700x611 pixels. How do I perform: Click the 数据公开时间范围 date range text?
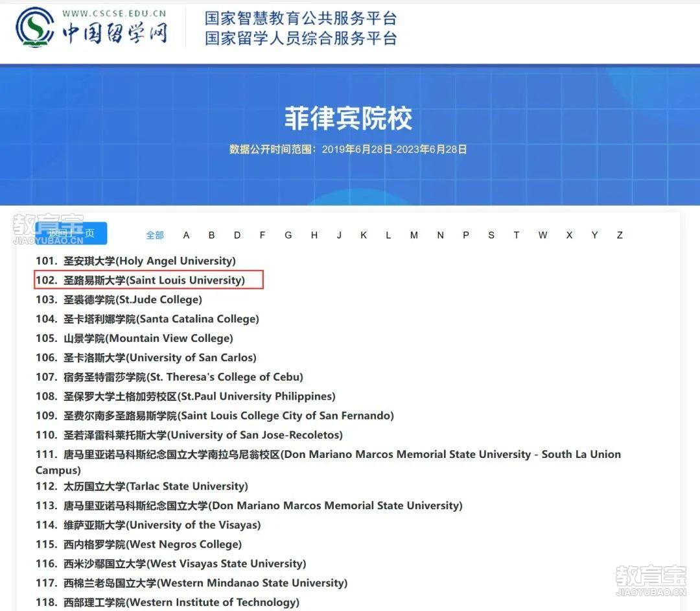[348, 149]
